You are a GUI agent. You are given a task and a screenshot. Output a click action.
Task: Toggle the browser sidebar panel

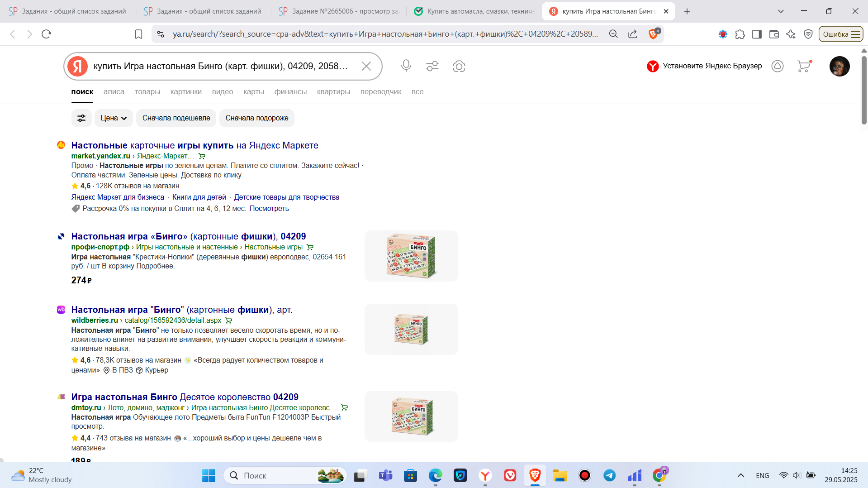click(x=757, y=34)
